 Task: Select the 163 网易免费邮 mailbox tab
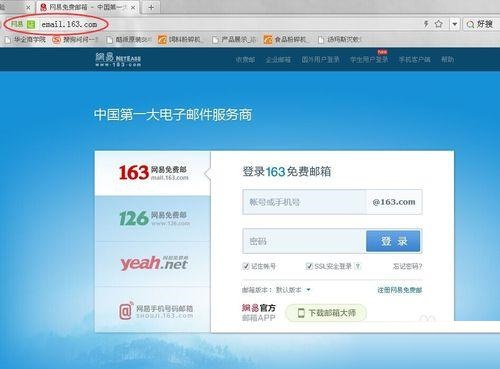tap(153, 173)
